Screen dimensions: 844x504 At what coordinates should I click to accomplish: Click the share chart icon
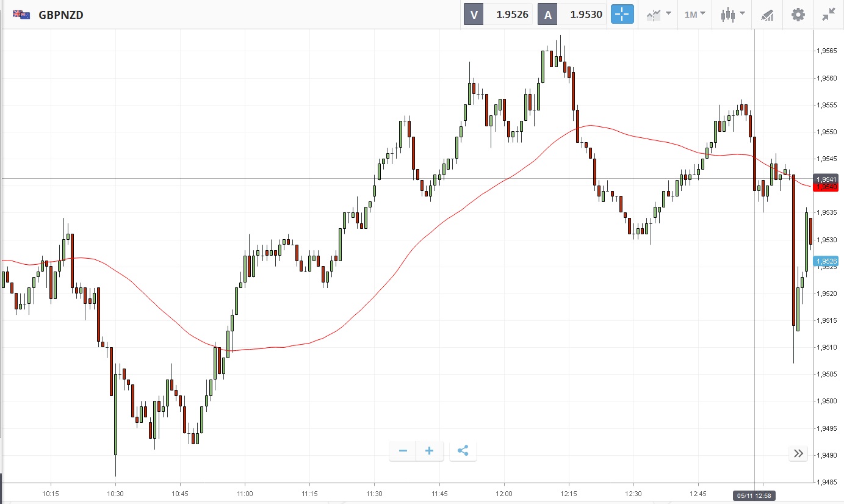click(x=463, y=451)
